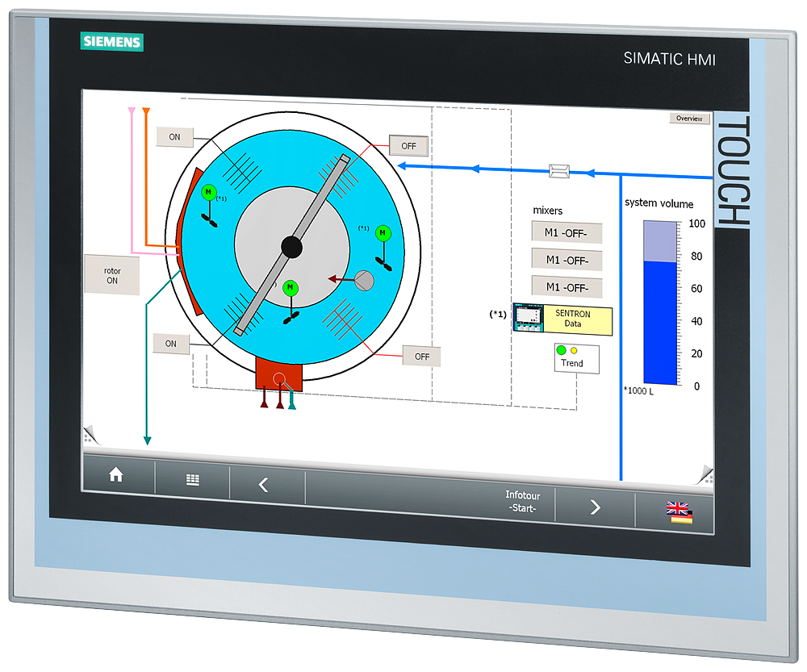Switch the first M1 -OFF- mixer
Screen dimensions: 807x672
tap(567, 233)
